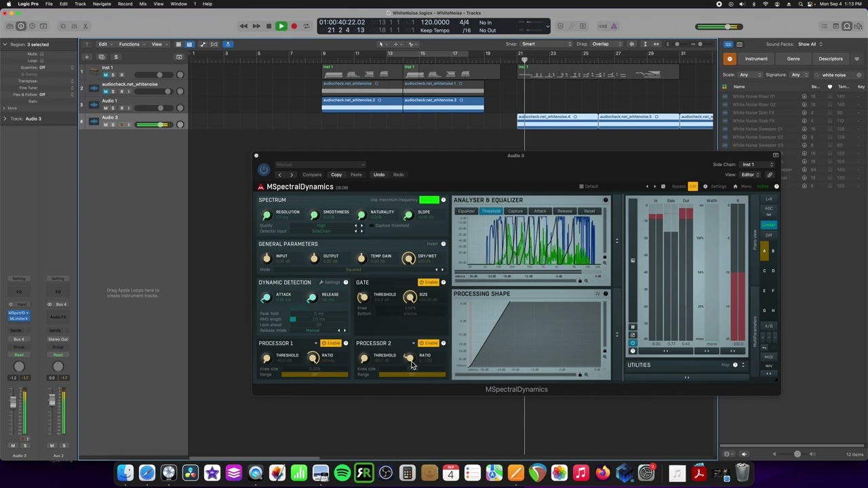Launch Safari from the Dock
Image resolution: width=868 pixels, height=488 pixels.
coord(147,472)
